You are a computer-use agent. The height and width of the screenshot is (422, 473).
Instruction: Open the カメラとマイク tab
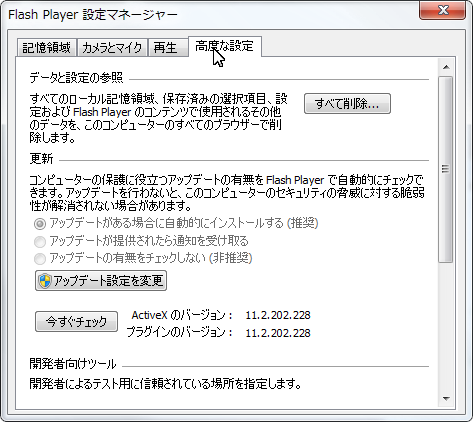tap(112, 48)
